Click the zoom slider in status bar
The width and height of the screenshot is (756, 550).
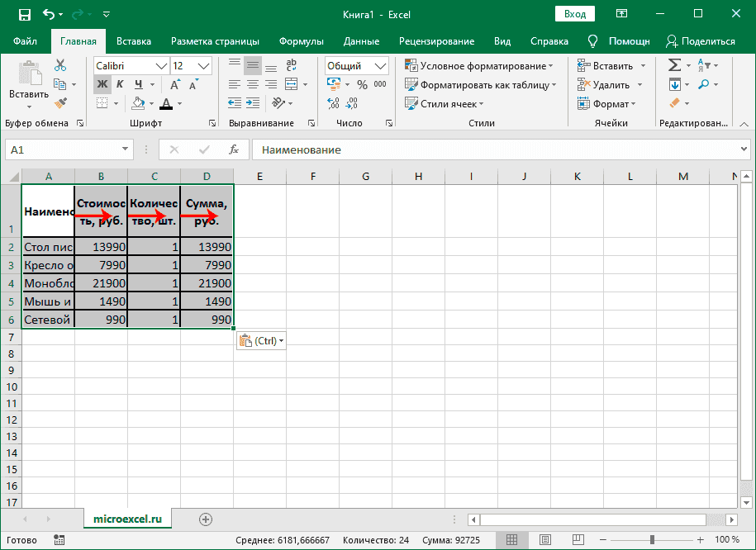coord(652,539)
